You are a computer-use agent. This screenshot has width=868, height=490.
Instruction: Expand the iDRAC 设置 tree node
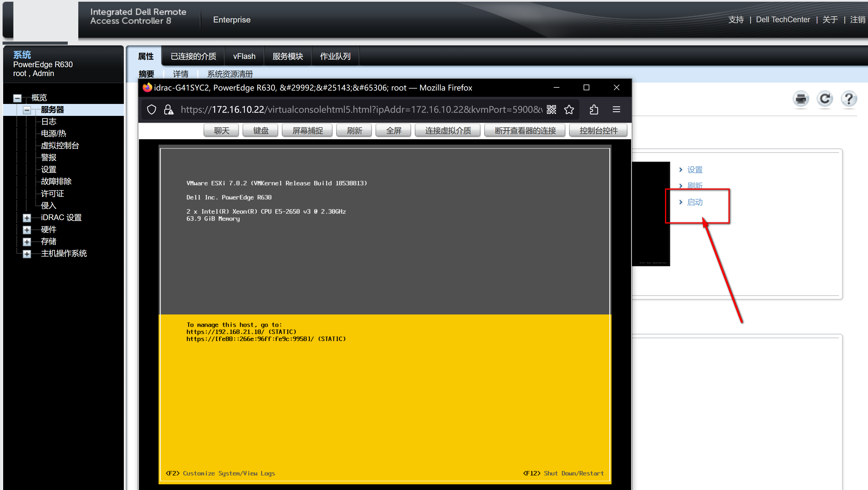(27, 218)
